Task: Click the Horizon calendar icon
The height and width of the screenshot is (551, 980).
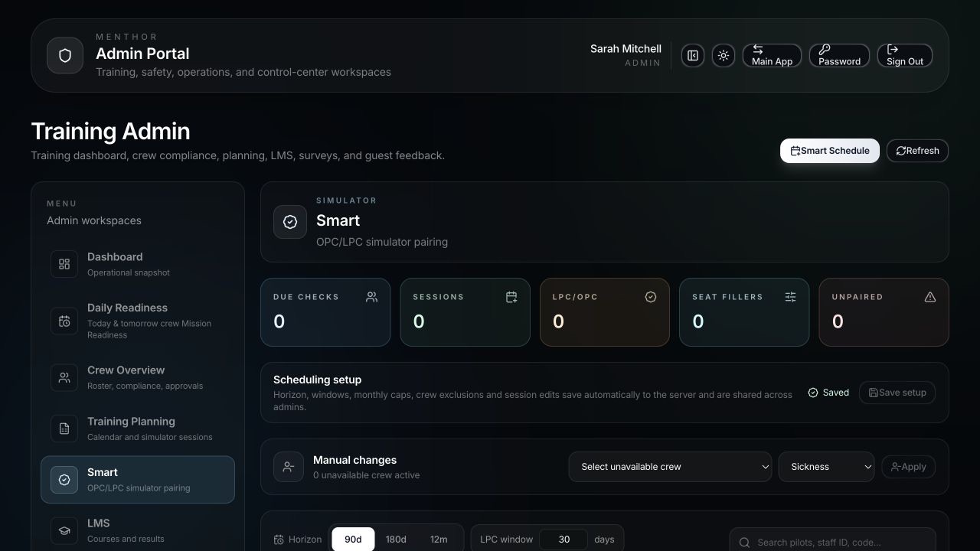Action: coord(279,540)
